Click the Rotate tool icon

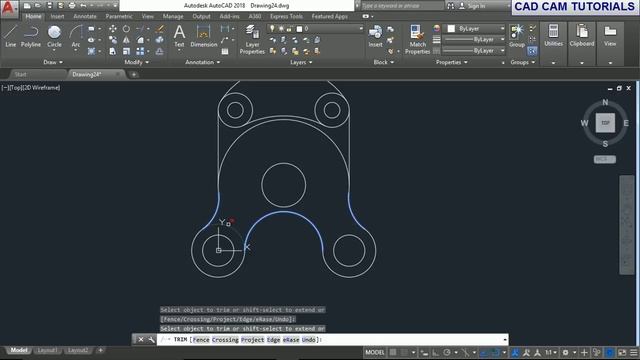pyautogui.click(x=127, y=29)
